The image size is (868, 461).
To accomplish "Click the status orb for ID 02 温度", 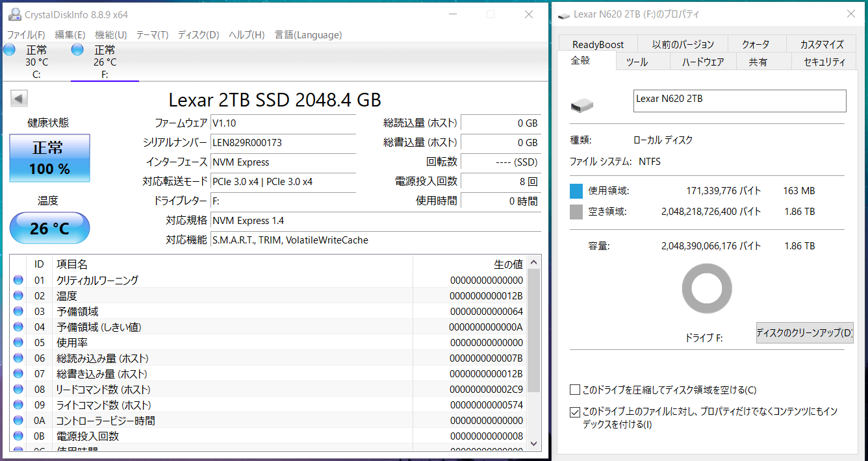I will (18, 296).
